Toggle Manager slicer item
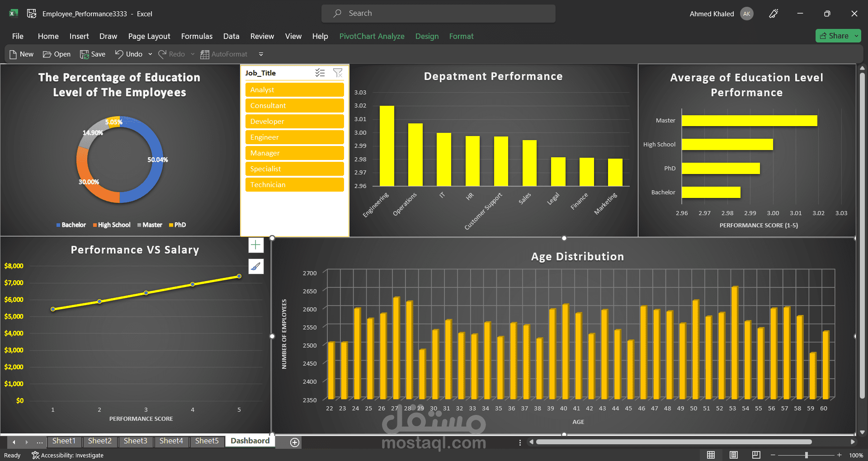 [295, 153]
